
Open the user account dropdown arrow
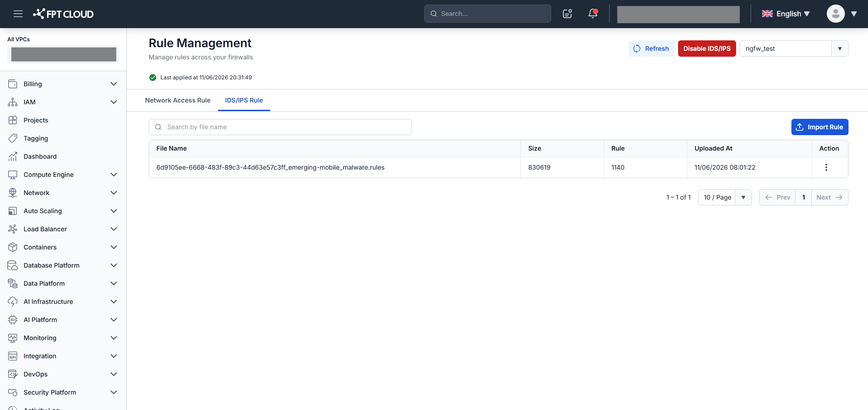pos(854,14)
